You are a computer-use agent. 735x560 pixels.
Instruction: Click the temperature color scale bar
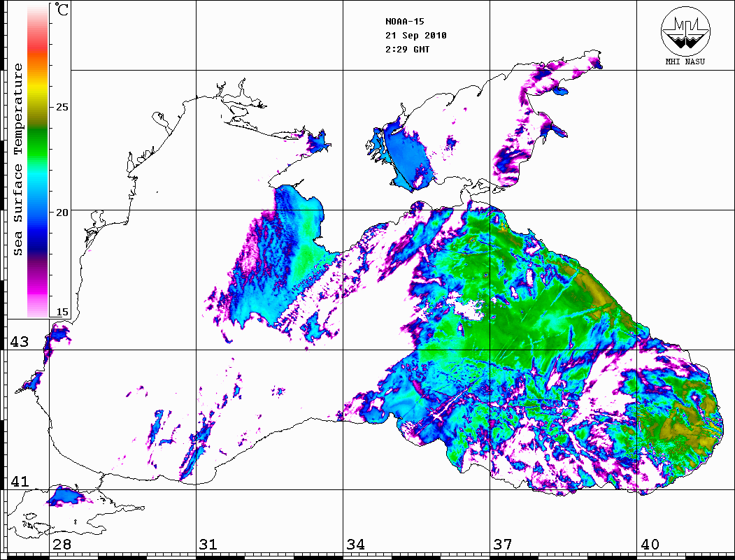pyautogui.click(x=38, y=161)
